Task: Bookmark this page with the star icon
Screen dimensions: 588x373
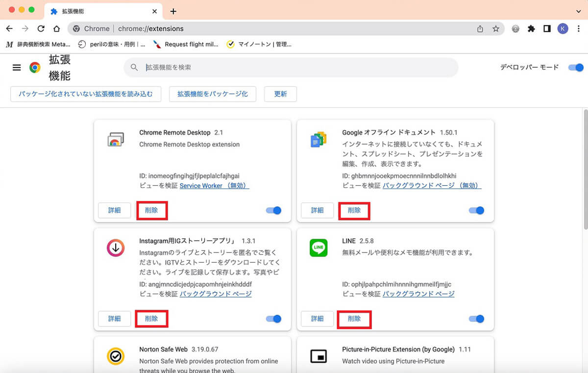Action: click(496, 29)
